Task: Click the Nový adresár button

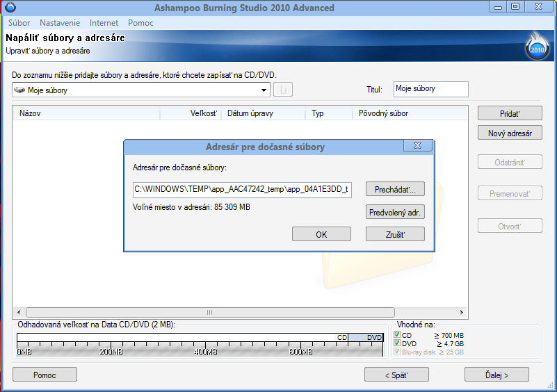Action: point(510,133)
